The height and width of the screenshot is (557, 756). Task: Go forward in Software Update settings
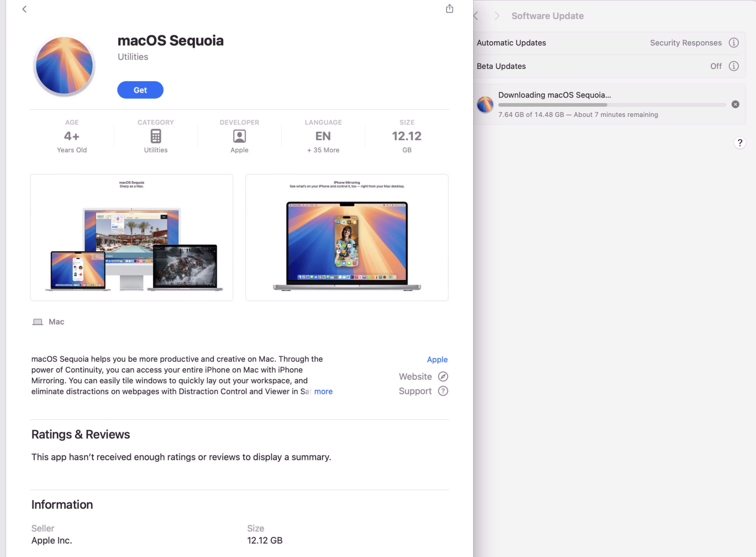(x=497, y=16)
